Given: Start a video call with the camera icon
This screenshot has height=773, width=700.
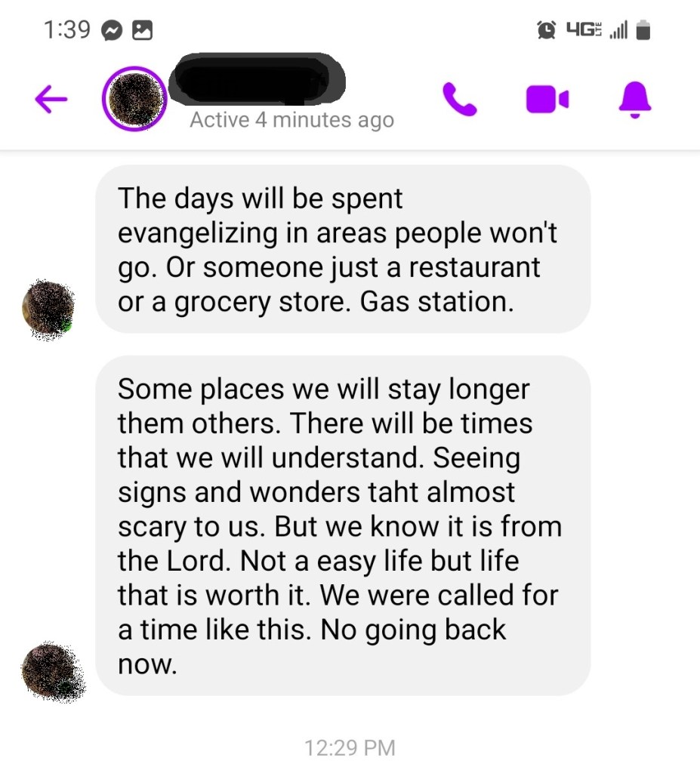Looking at the screenshot, I should tap(547, 100).
